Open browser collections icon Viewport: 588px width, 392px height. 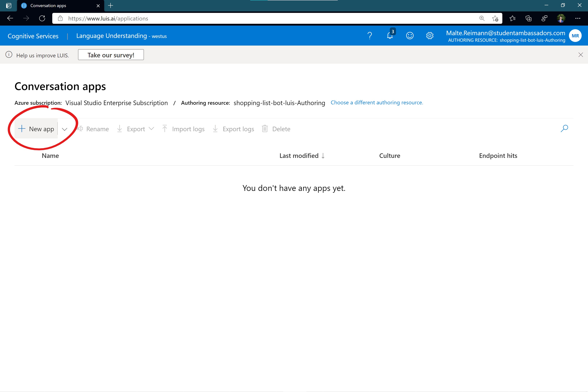coord(528,19)
